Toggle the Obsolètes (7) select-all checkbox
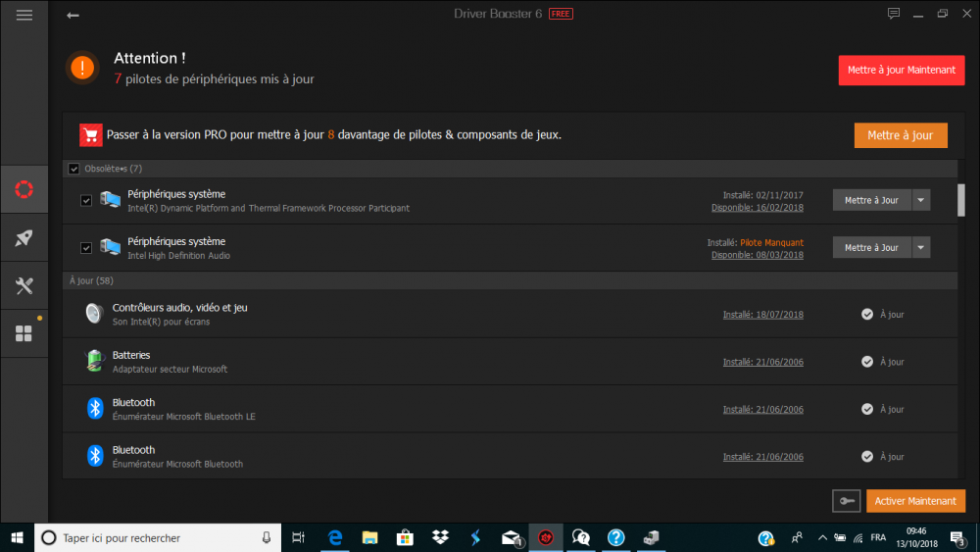The height and width of the screenshot is (552, 980). (x=73, y=169)
